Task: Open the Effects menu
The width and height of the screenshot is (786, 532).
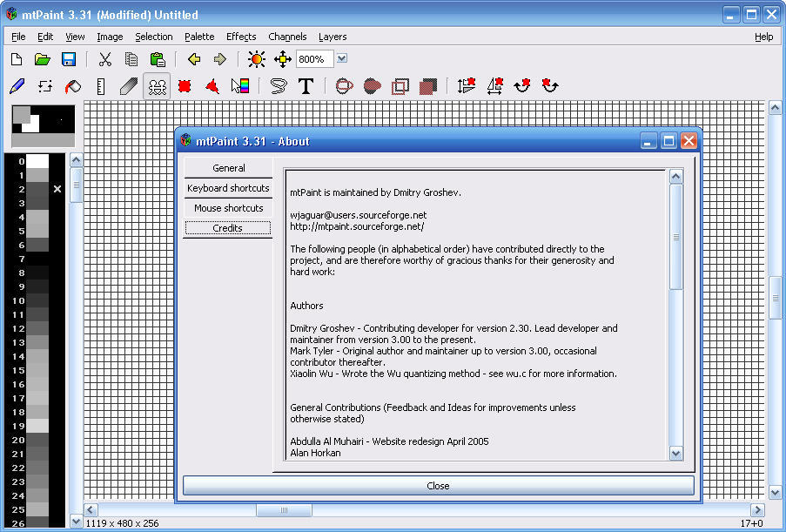Action: coord(241,37)
